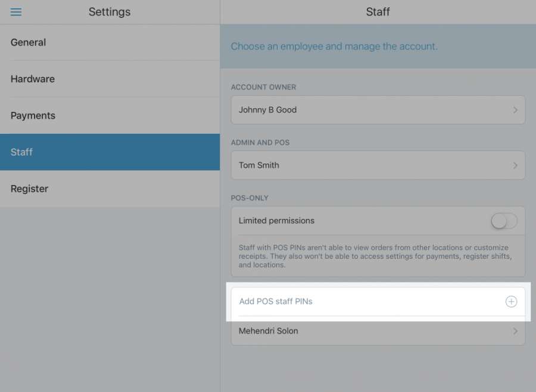Viewport: 536px width, 392px height.
Task: Click the Limited permissions label text
Action: click(x=276, y=221)
